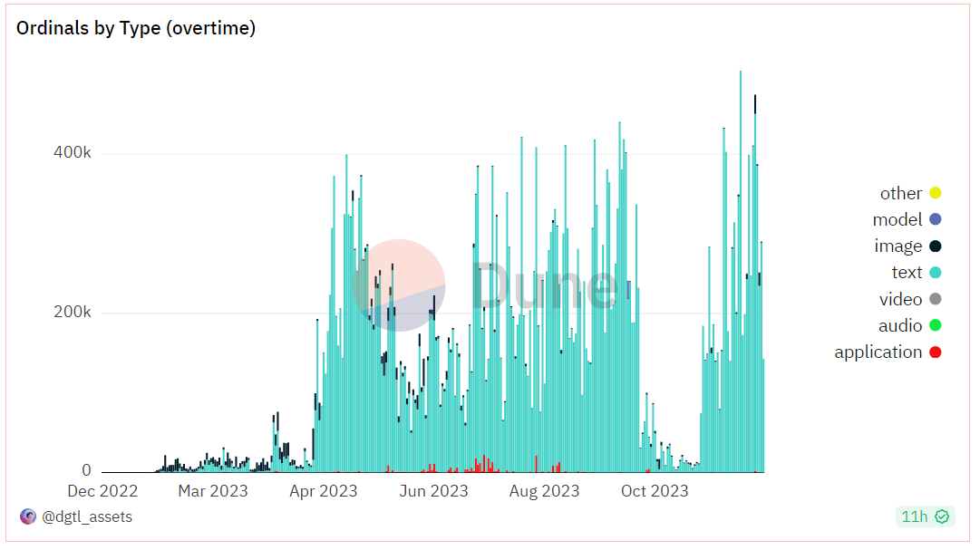Toggle the red 'application' legend dot
The image size is (980, 550).
(x=935, y=352)
